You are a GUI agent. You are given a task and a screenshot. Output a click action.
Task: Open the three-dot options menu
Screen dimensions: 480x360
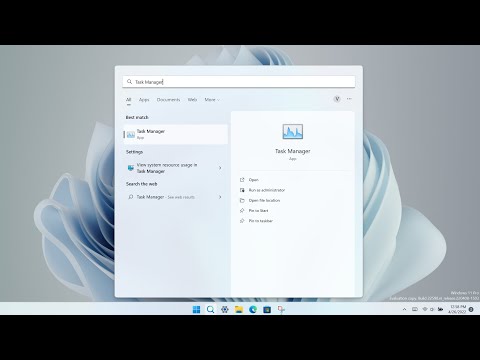349,99
